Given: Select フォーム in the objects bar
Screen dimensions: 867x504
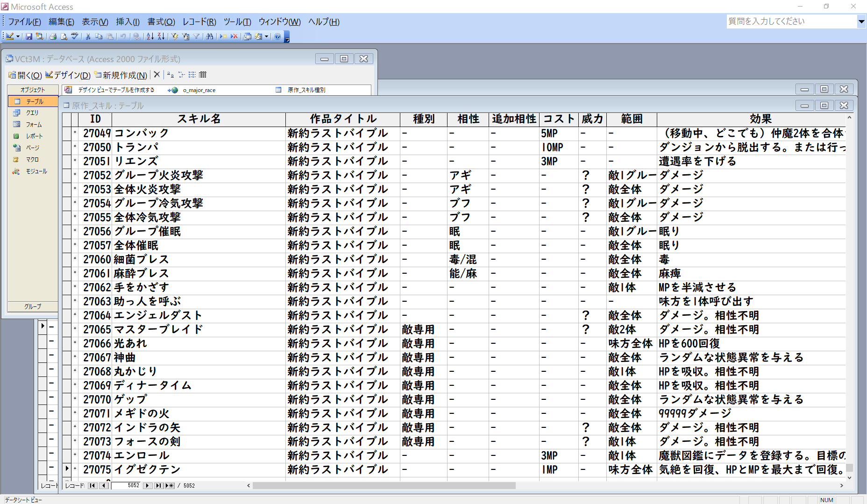Looking at the screenshot, I should coord(33,125).
